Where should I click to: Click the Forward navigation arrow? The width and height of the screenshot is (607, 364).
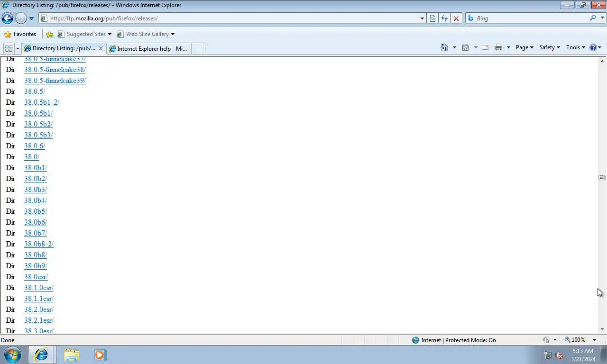21,18
